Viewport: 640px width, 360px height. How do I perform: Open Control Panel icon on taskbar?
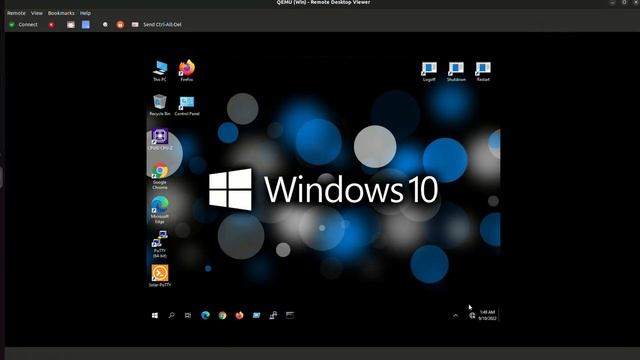[256, 315]
